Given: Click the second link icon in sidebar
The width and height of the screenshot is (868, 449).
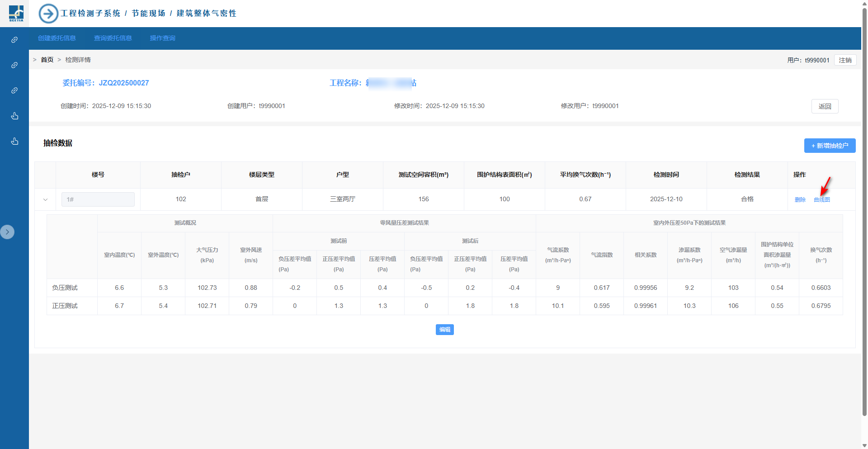Looking at the screenshot, I should (14, 65).
